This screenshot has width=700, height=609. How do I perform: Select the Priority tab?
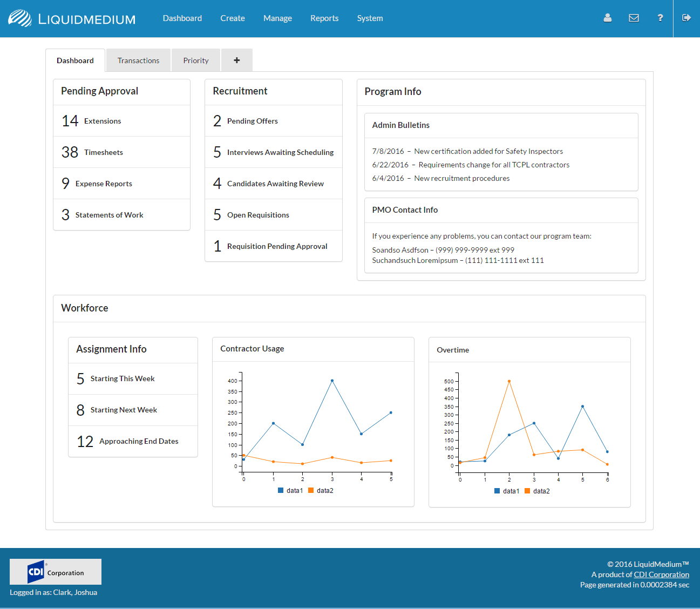[196, 60]
